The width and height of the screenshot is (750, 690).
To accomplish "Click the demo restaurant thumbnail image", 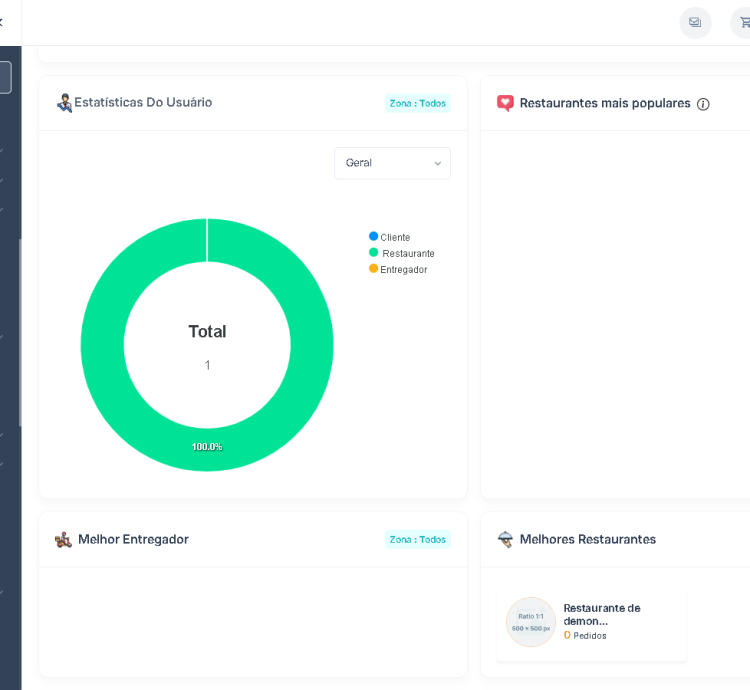I will [531, 622].
